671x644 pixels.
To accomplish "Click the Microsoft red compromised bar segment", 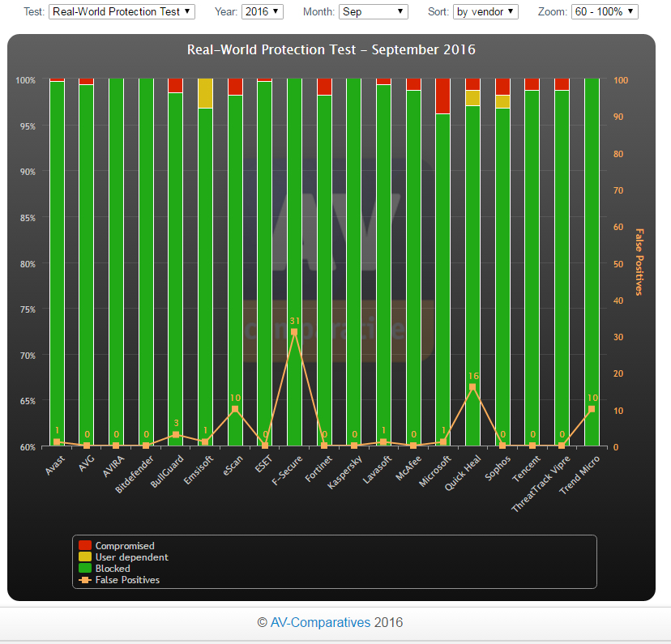I will click(x=443, y=96).
